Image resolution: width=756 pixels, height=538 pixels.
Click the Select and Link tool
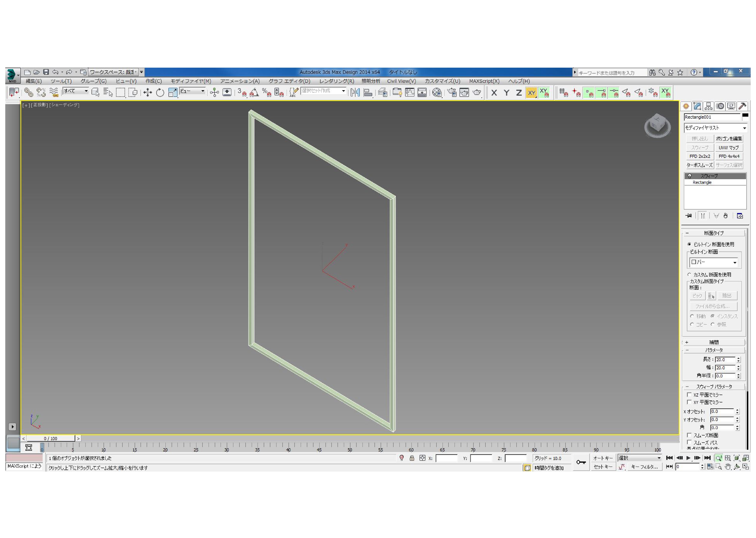pos(29,93)
